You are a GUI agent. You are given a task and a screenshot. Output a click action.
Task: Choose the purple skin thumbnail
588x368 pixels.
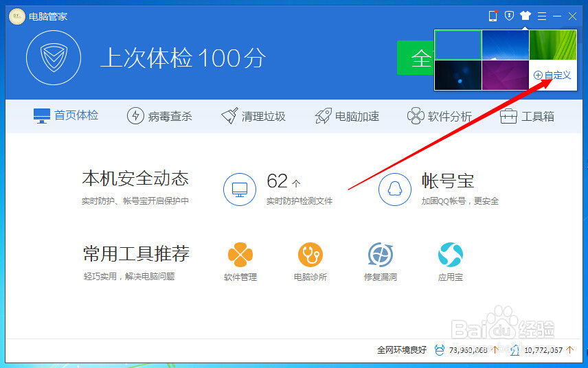(x=505, y=76)
